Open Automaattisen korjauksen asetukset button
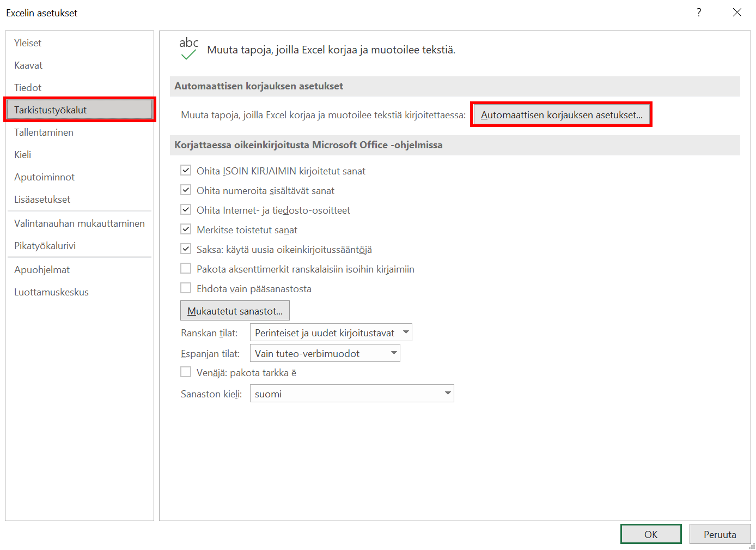Viewport: 756px width, 550px height. [562, 115]
